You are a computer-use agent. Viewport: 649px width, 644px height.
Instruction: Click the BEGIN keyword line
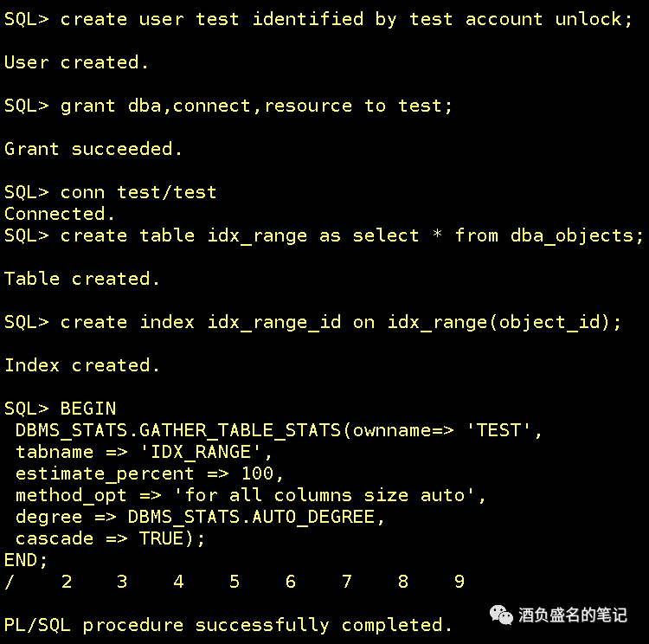click(x=87, y=409)
